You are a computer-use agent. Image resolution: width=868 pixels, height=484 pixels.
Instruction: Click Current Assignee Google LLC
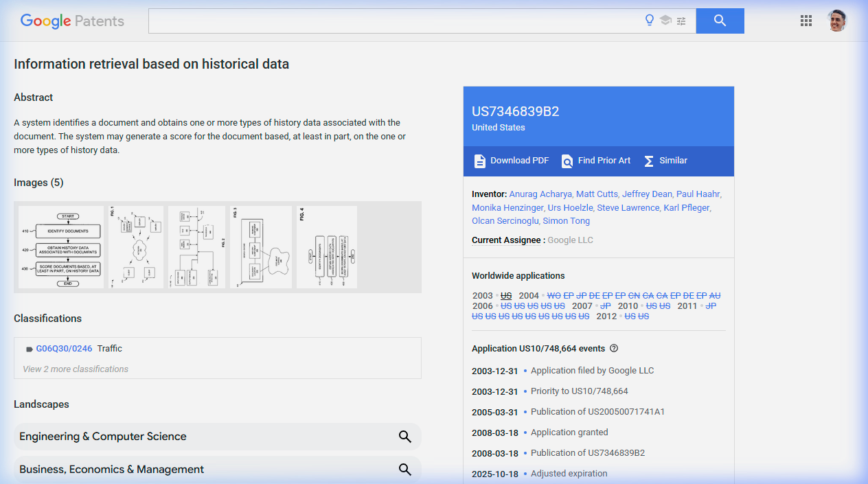click(x=571, y=240)
